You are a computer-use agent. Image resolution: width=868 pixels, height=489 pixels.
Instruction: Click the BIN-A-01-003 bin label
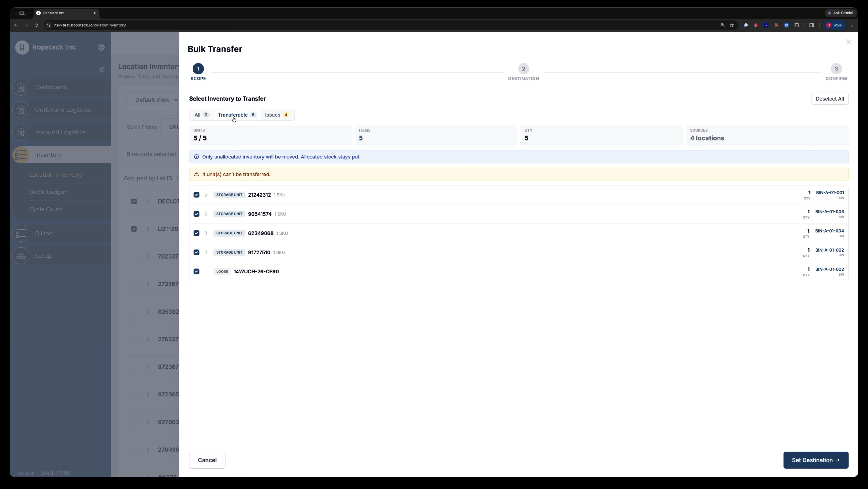click(x=829, y=212)
